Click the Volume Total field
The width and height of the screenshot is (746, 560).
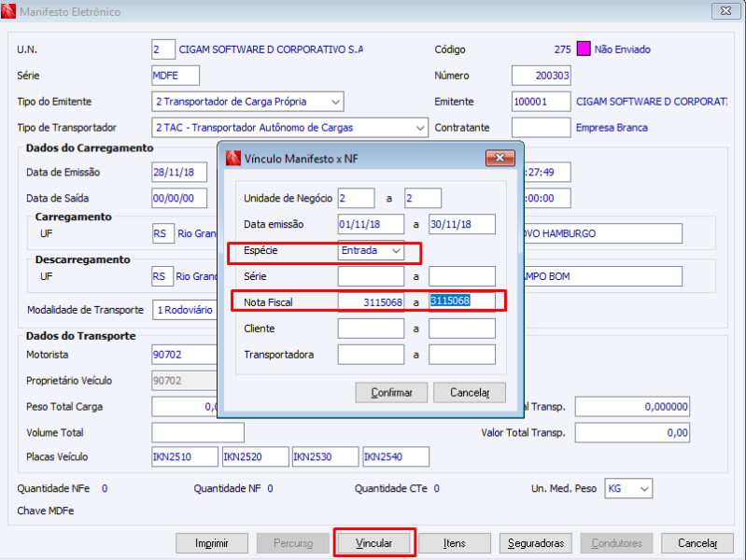198,432
